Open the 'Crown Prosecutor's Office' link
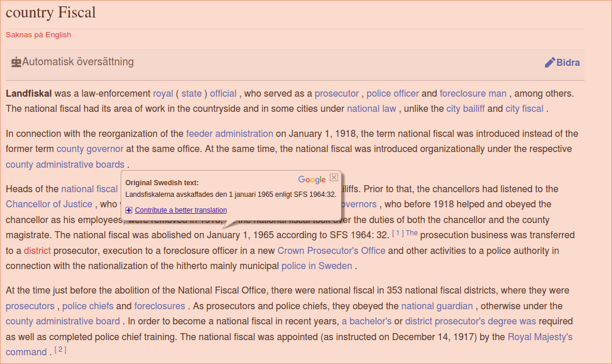Image resolution: width=612 pixels, height=364 pixels. 331,250
